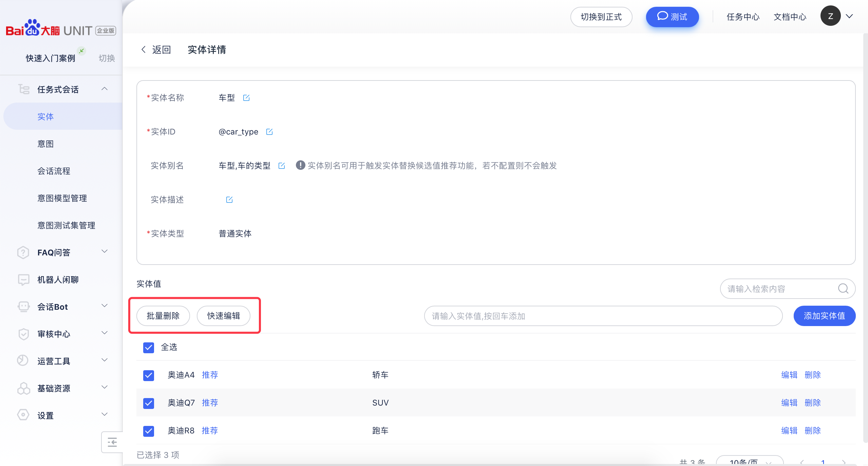Screen dimensions: 868x466
Task: Collapse the sidebar using the fold icon
Action: pos(112,442)
